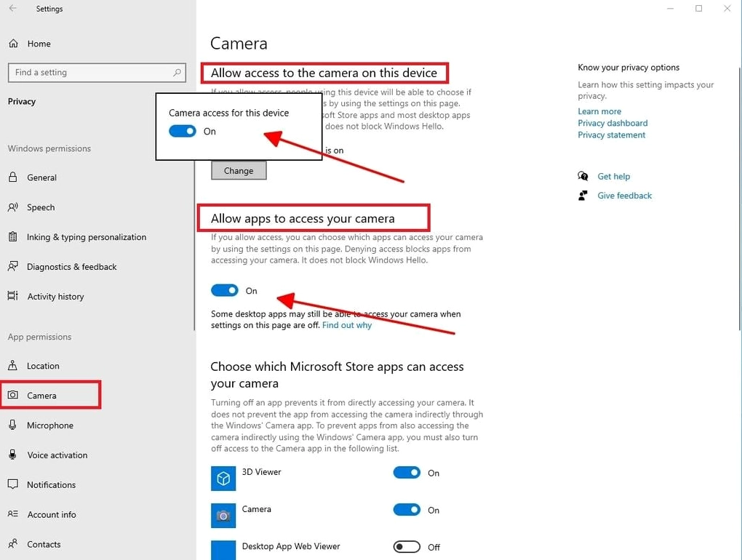Enable Desktop App Web Viewer camera toggle

[x=407, y=547]
